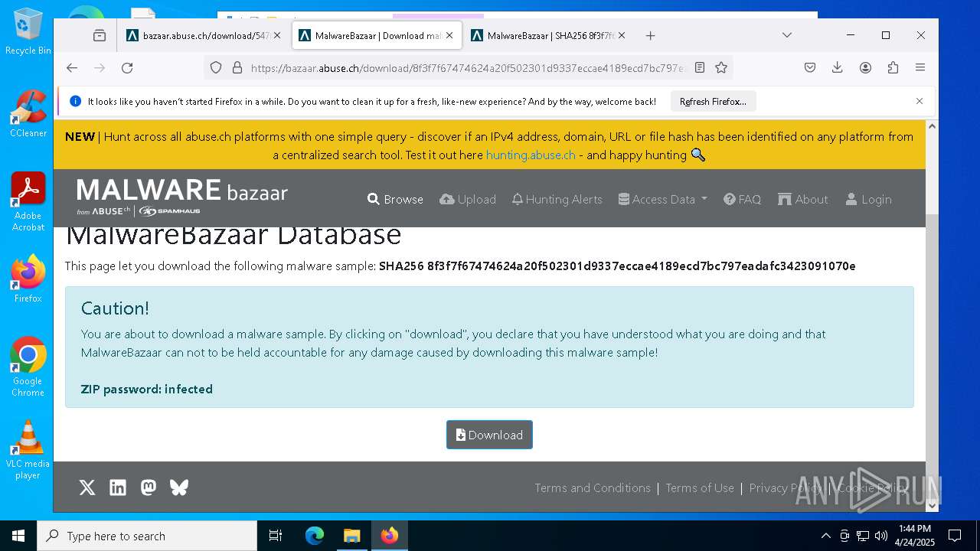Open the Terms of Use link
The image size is (980, 551).
coord(700,487)
